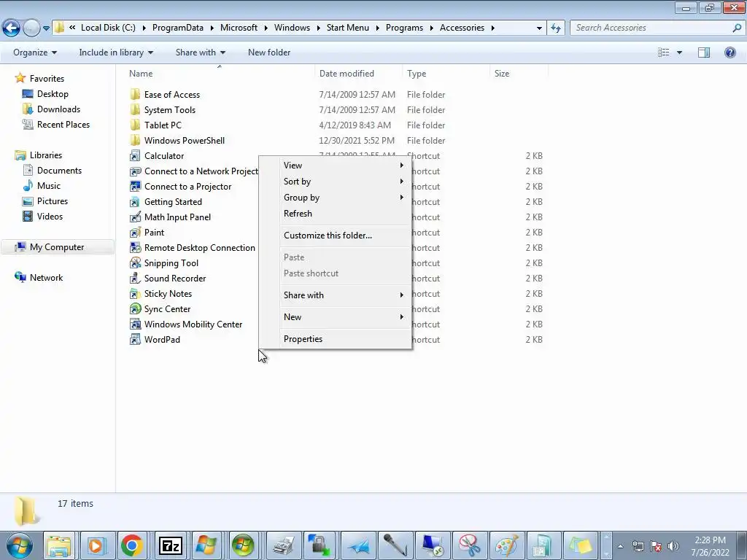
Task: Choose Customize this folder...
Action: tap(344, 236)
